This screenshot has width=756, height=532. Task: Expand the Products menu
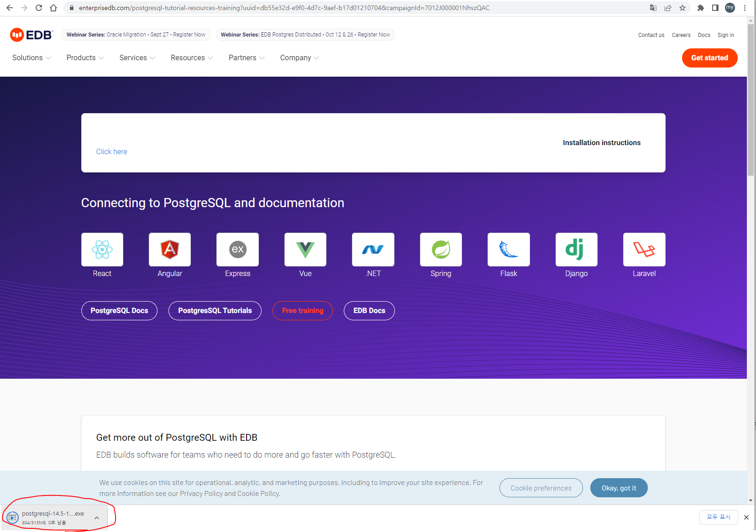pyautogui.click(x=85, y=58)
